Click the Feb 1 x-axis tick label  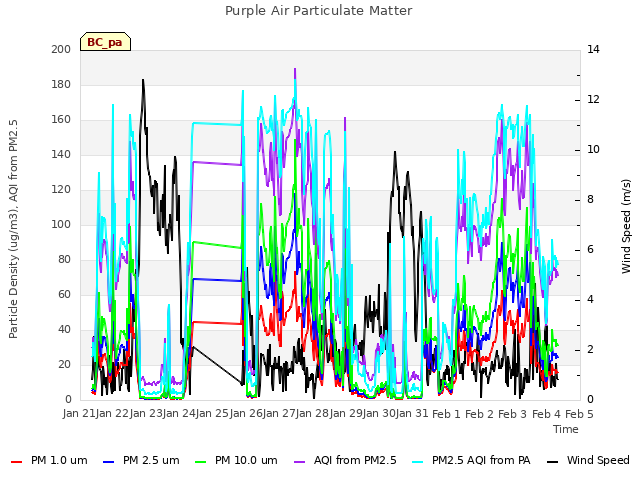[446, 413]
